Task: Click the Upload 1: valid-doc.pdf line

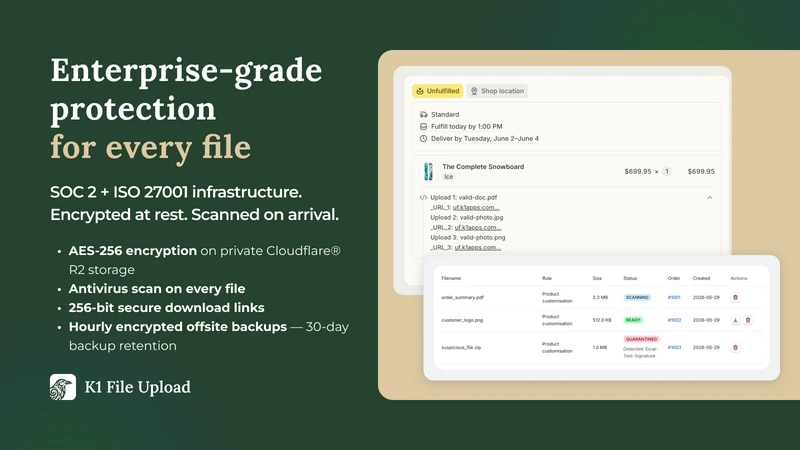Action: [x=464, y=197]
